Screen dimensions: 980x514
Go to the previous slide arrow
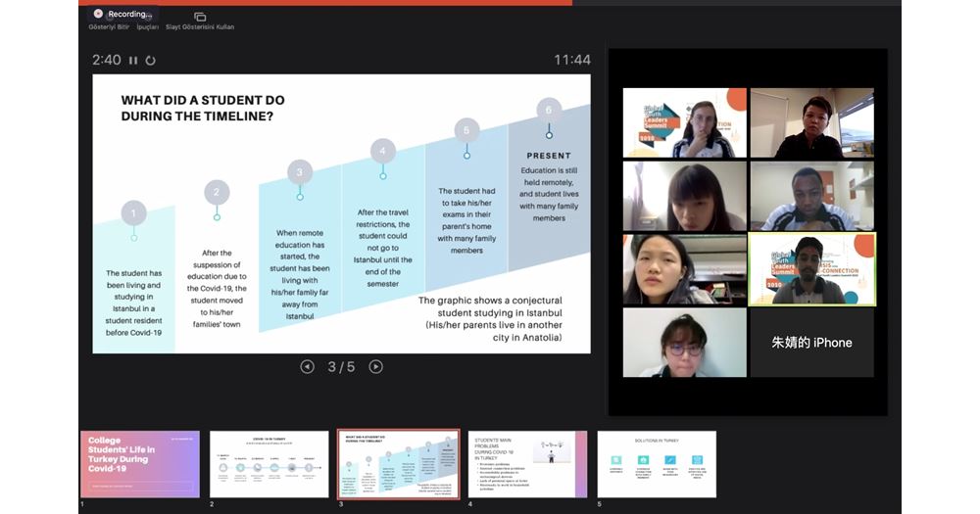[x=307, y=366]
